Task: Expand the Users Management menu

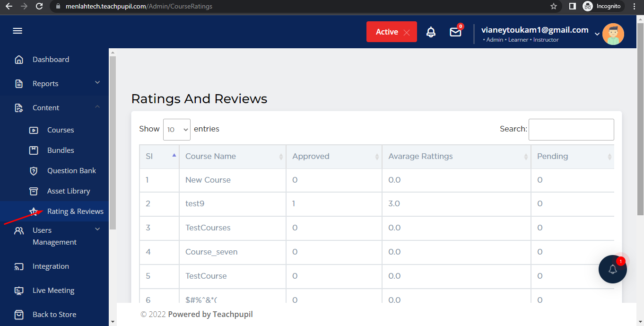Action: [x=97, y=229]
